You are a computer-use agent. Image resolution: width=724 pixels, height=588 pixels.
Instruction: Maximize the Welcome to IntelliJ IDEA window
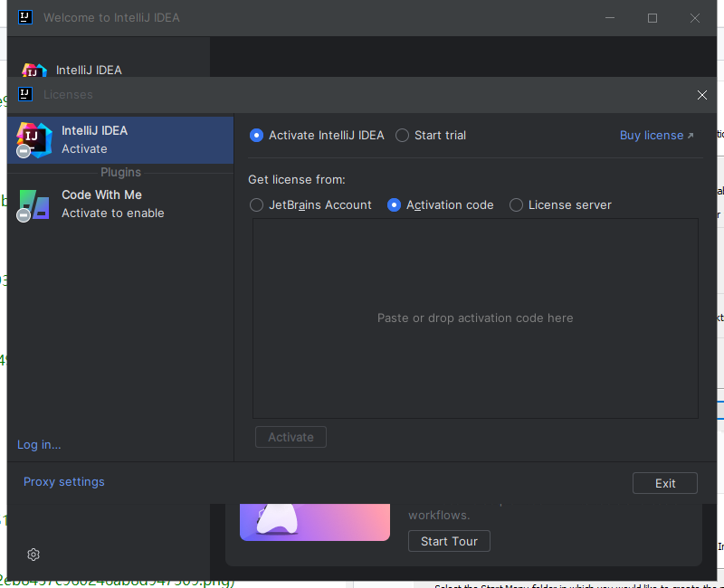pos(653,18)
